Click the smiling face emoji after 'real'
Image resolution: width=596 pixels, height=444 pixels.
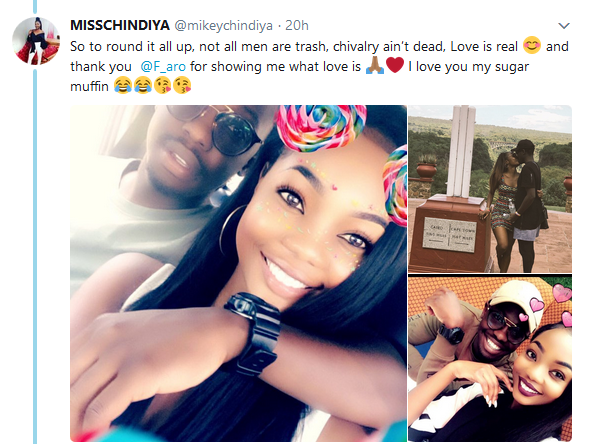click(532, 46)
